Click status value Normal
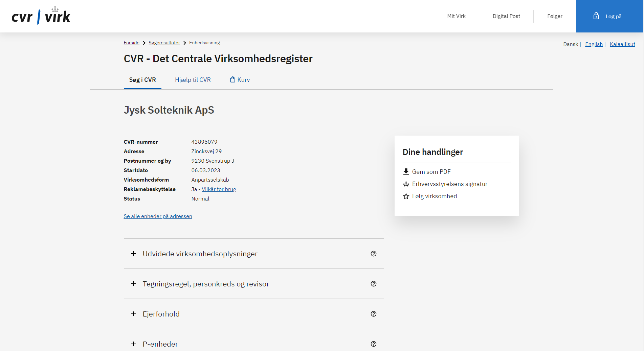Image resolution: width=644 pixels, height=351 pixels. pyautogui.click(x=200, y=198)
